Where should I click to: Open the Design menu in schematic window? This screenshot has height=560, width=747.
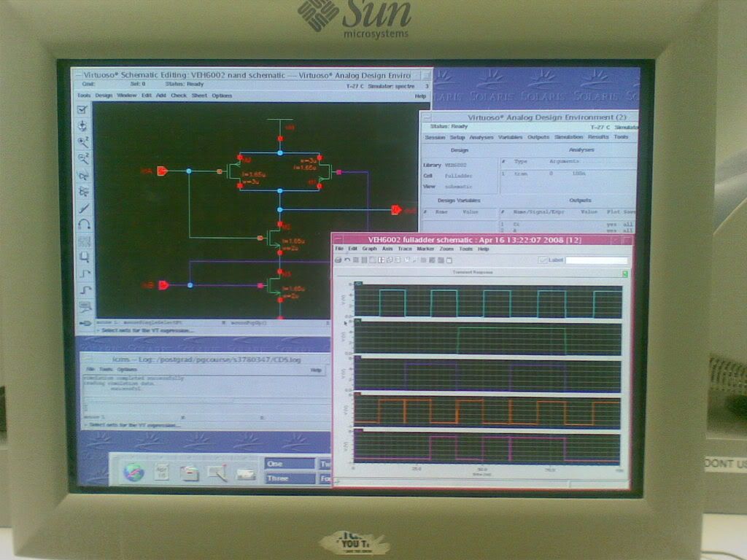(104, 96)
